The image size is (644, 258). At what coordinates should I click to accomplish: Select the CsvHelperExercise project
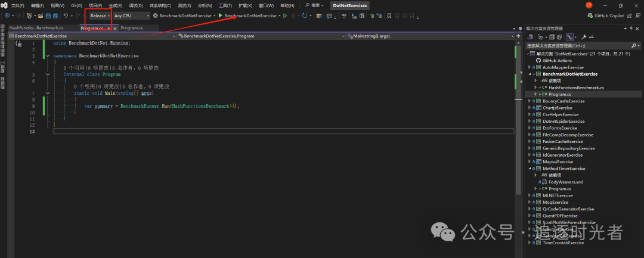(x=560, y=114)
